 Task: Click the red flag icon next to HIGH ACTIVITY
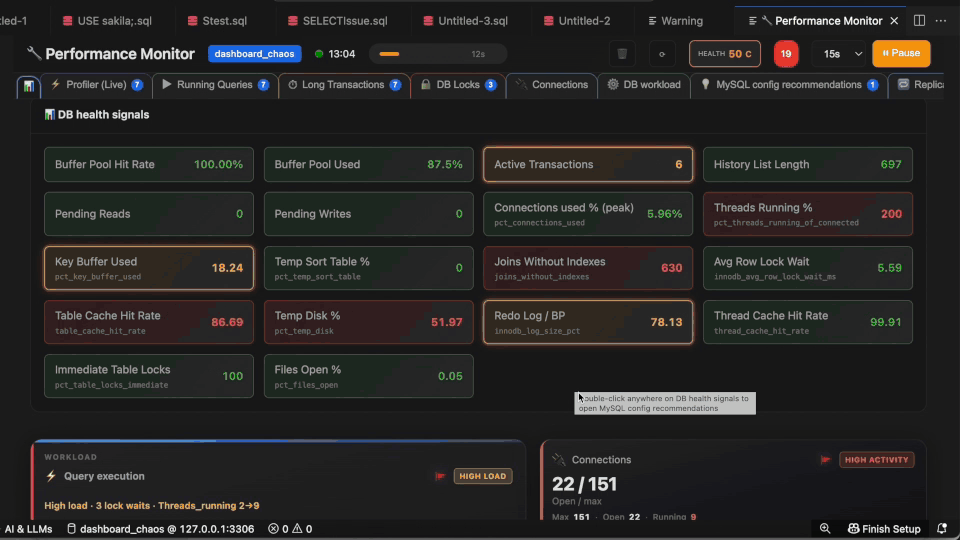click(x=825, y=459)
